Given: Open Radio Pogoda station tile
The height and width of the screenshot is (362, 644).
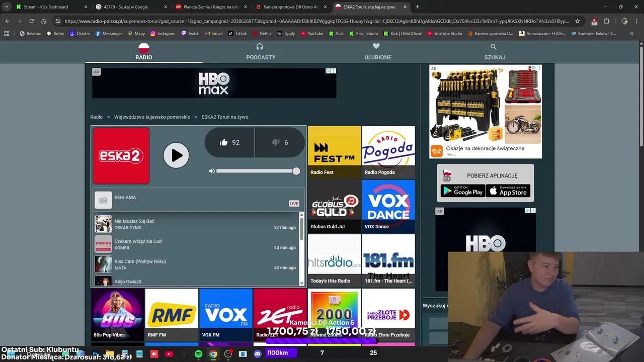Looking at the screenshot, I should [x=388, y=152].
